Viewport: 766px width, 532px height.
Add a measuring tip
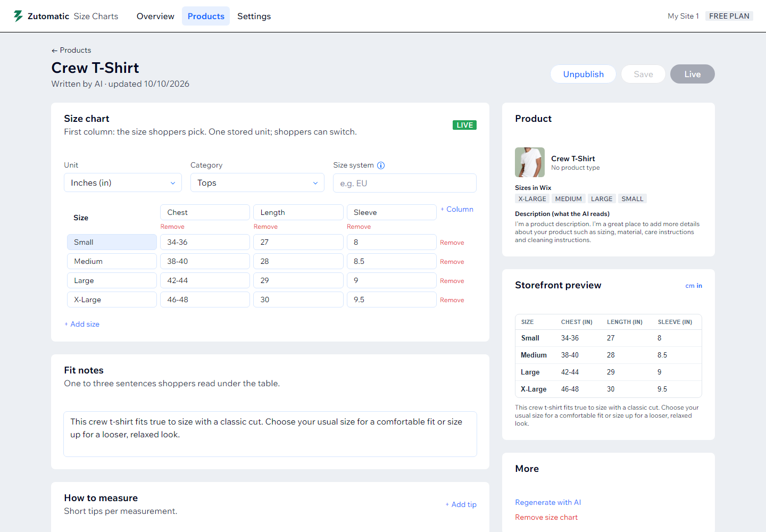click(461, 504)
